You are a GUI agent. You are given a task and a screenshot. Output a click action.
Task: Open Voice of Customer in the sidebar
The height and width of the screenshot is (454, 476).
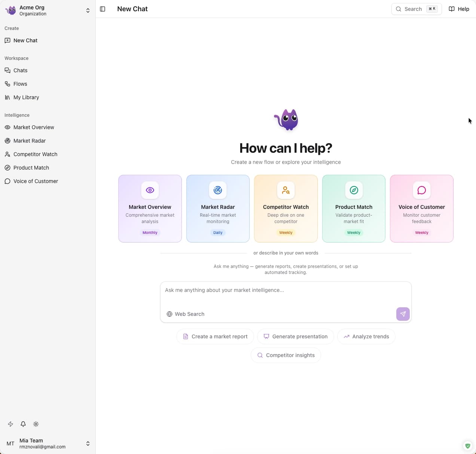(35, 181)
